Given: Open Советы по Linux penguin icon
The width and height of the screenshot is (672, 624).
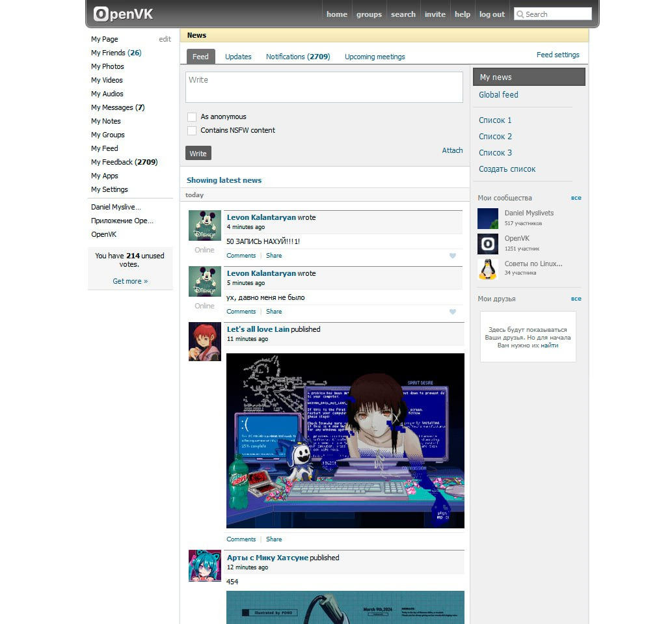Looking at the screenshot, I should [x=488, y=269].
